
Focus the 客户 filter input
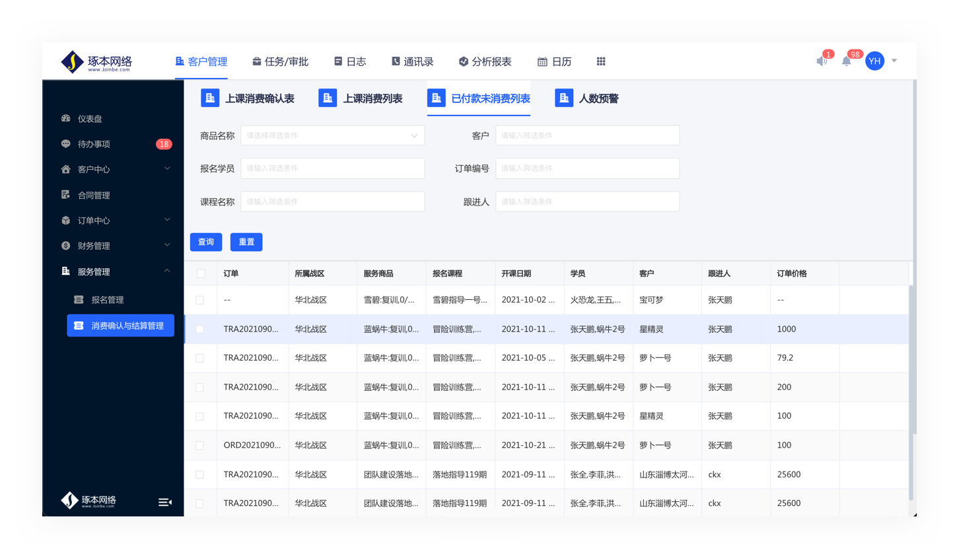click(587, 135)
